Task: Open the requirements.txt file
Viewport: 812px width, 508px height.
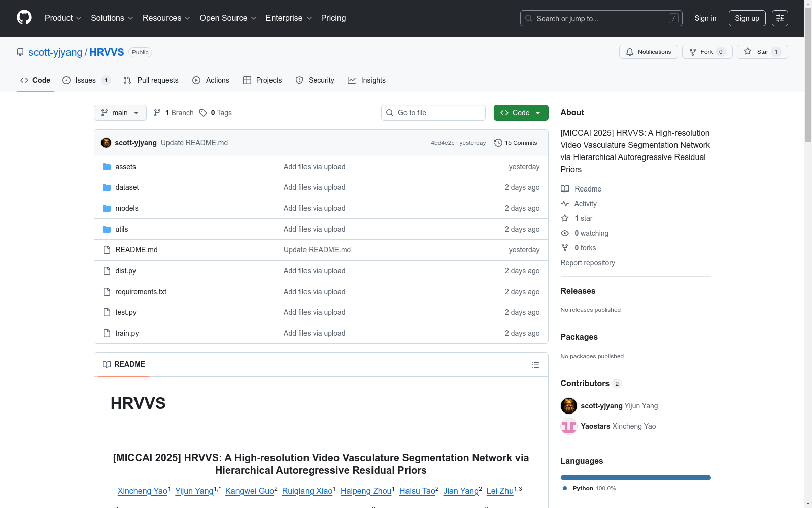Action: pyautogui.click(x=141, y=292)
